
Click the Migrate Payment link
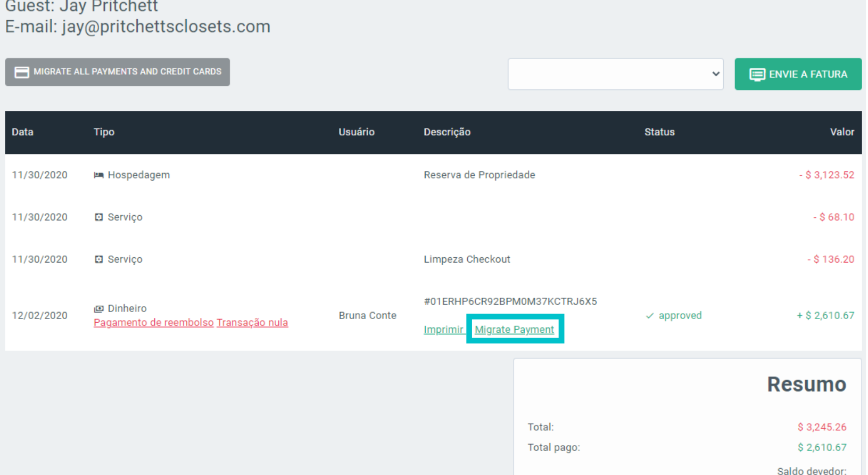coord(514,330)
